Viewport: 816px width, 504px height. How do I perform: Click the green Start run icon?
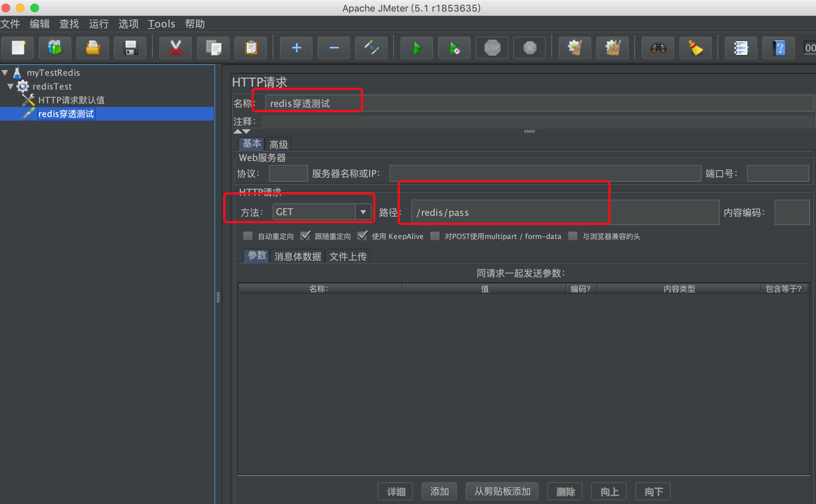click(417, 48)
